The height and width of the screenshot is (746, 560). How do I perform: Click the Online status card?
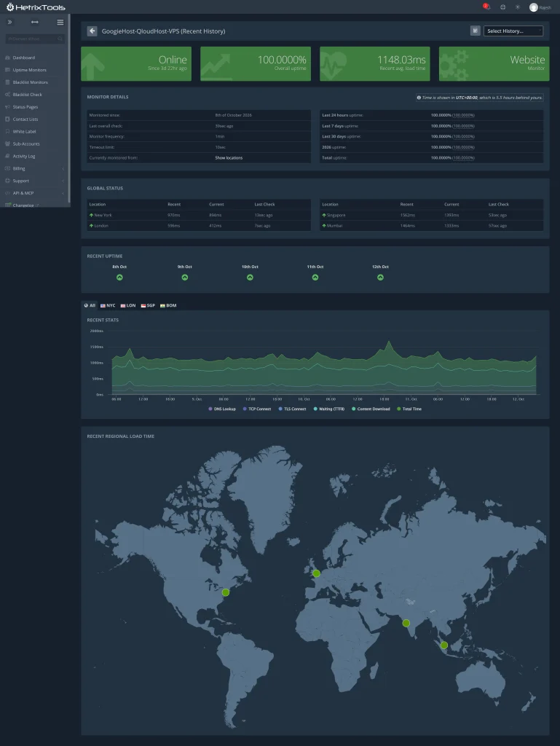(136, 64)
